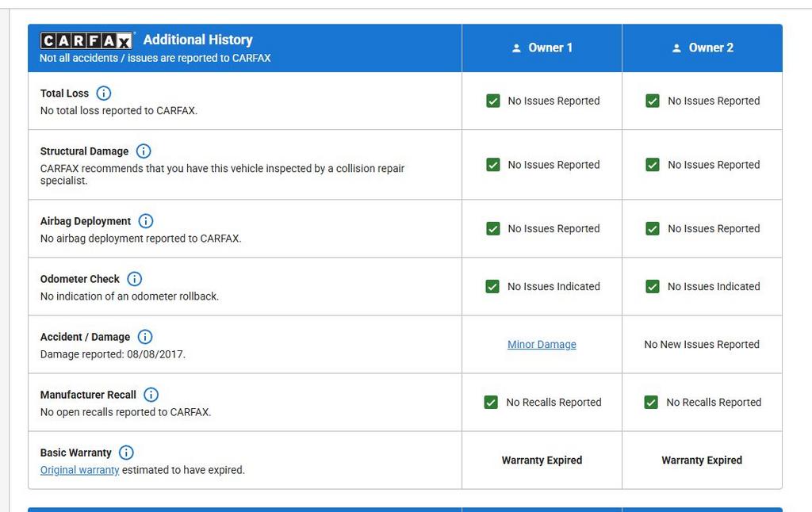812x512 pixels.
Task: Click Manufacturer Recall green checkmark for Owner 2
Action: point(651,403)
